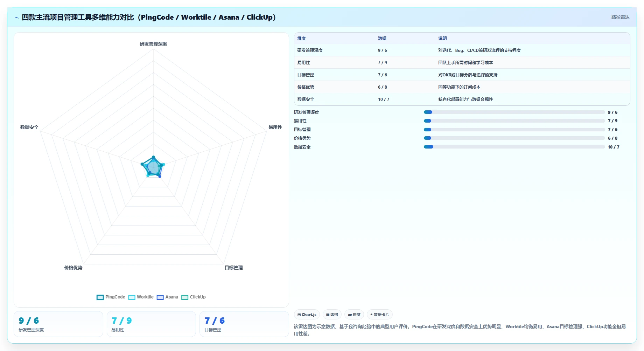This screenshot has height=351, width=644.
Task: Click the 价格优势 progress bar
Action: click(x=514, y=138)
